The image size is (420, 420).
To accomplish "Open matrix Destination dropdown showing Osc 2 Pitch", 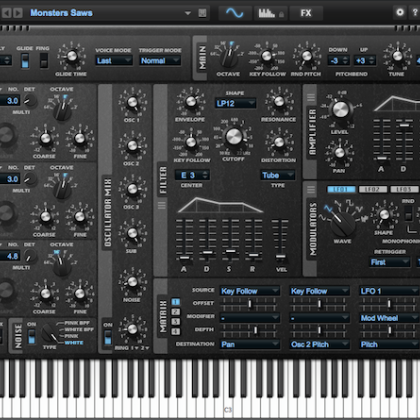I will click(x=320, y=344).
